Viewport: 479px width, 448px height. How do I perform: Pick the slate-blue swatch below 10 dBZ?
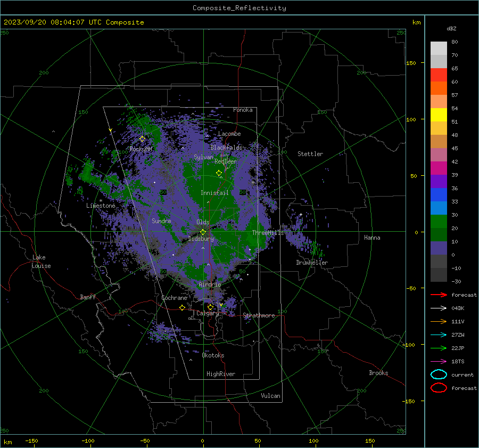pyautogui.click(x=439, y=248)
